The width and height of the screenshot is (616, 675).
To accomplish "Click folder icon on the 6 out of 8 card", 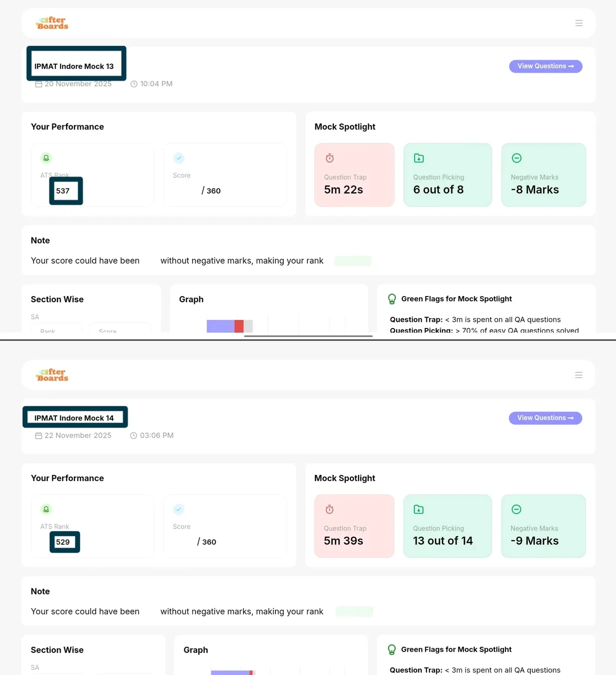I will point(419,158).
